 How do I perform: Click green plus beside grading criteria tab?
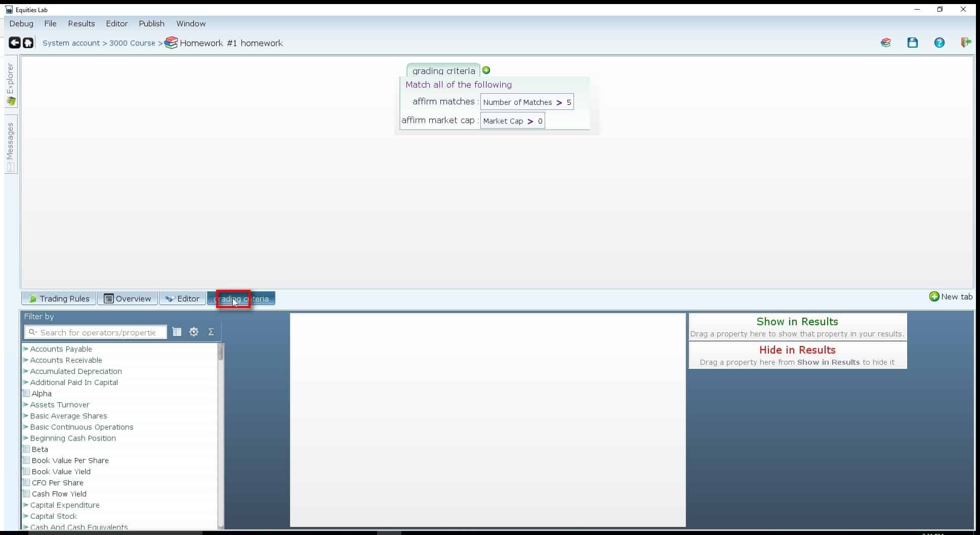pos(486,70)
